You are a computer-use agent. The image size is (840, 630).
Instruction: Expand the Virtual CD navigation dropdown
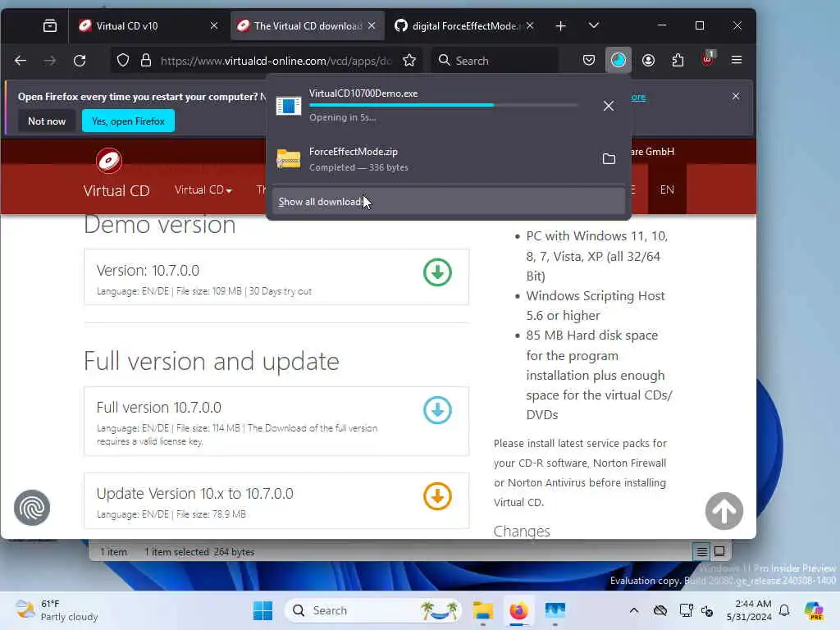click(203, 190)
